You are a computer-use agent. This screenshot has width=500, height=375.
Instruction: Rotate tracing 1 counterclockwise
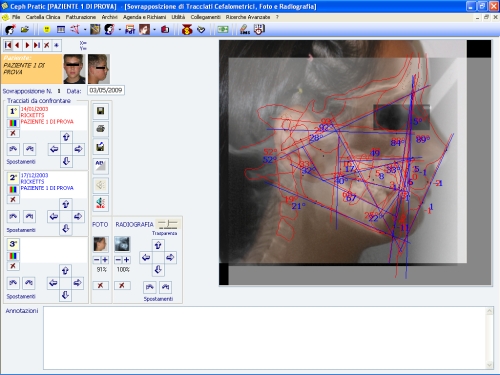[13, 149]
